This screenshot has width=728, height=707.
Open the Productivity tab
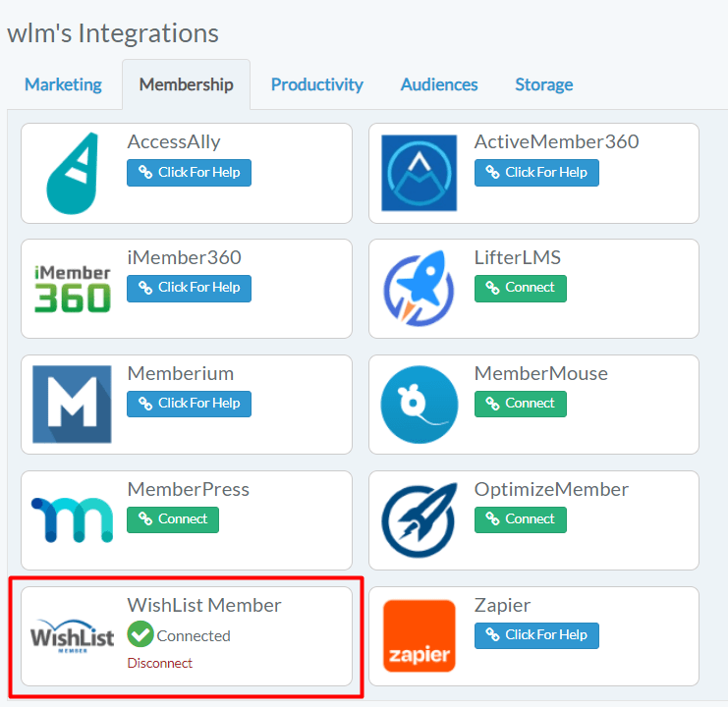click(x=317, y=84)
